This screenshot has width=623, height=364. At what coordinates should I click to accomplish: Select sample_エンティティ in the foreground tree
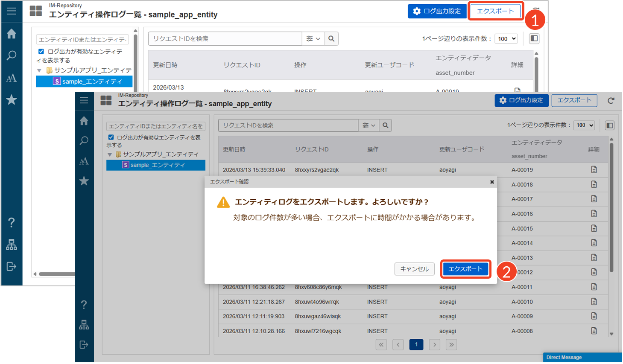[x=157, y=165]
